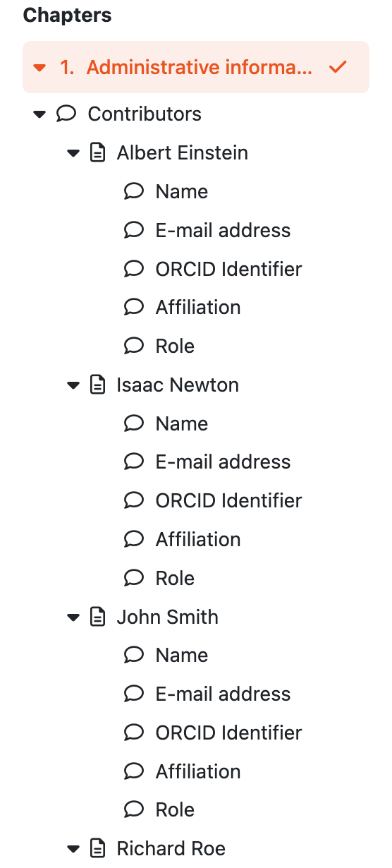The image size is (392, 868).
Task: Click the bubble icon for John Smith's Role
Action: (x=134, y=809)
